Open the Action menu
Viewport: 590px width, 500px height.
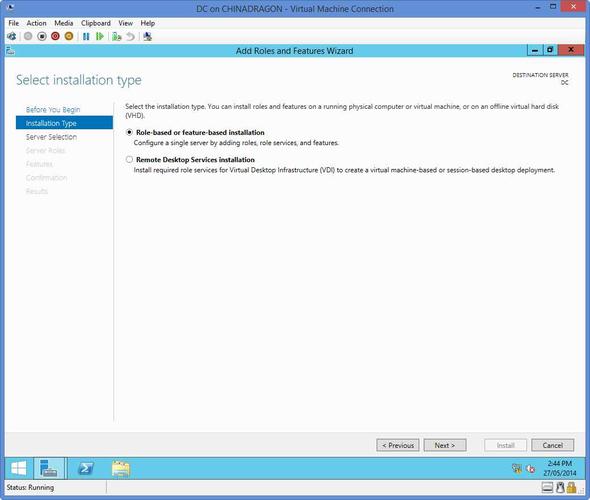(x=36, y=23)
